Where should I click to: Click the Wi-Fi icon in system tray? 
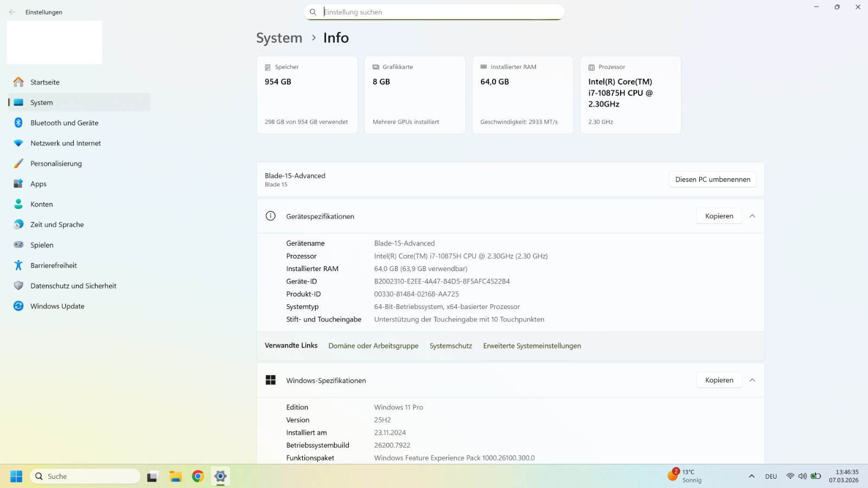[x=790, y=476]
